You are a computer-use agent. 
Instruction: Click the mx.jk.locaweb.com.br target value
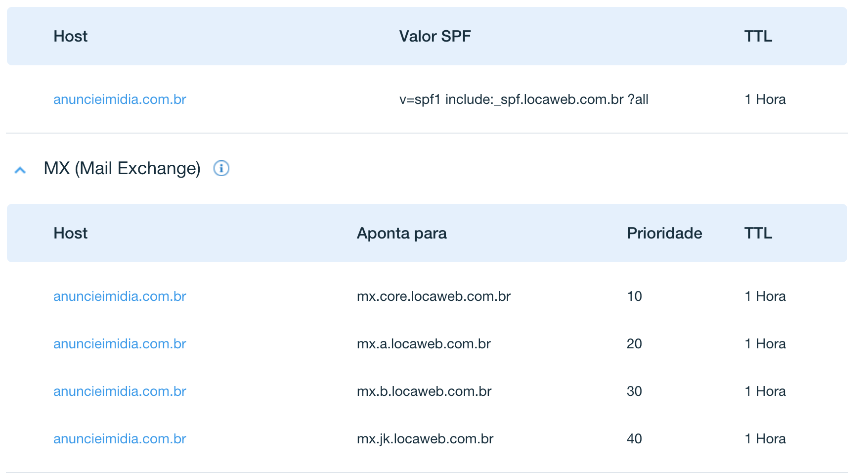tap(425, 439)
